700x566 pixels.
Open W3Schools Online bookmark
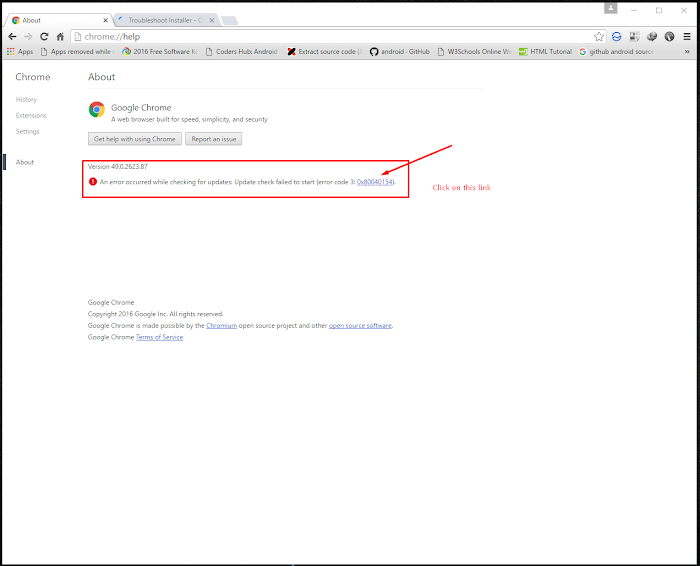tap(475, 52)
